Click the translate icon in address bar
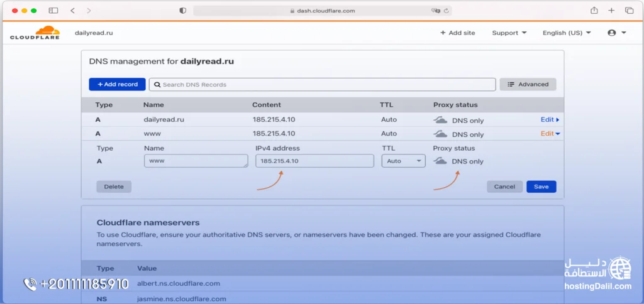Image resolution: width=644 pixels, height=304 pixels. point(435,11)
